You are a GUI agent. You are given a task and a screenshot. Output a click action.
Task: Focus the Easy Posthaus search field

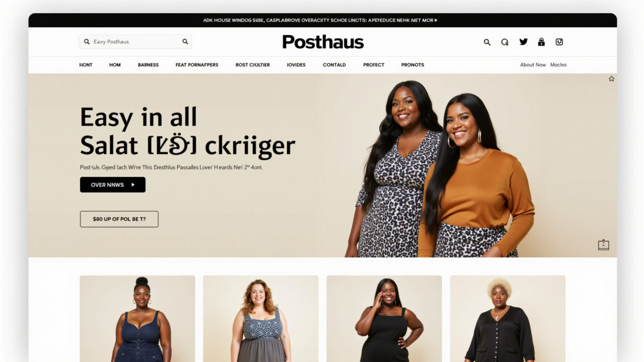coord(135,42)
